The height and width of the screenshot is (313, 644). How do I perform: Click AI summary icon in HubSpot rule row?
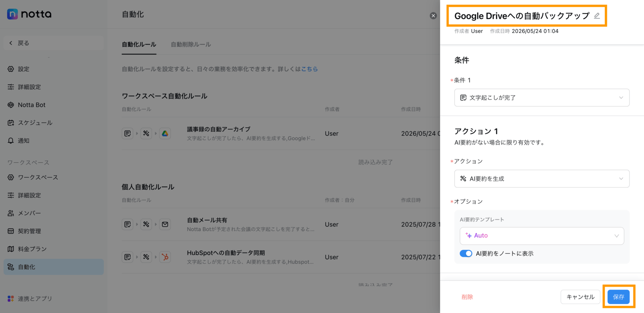[146, 257]
